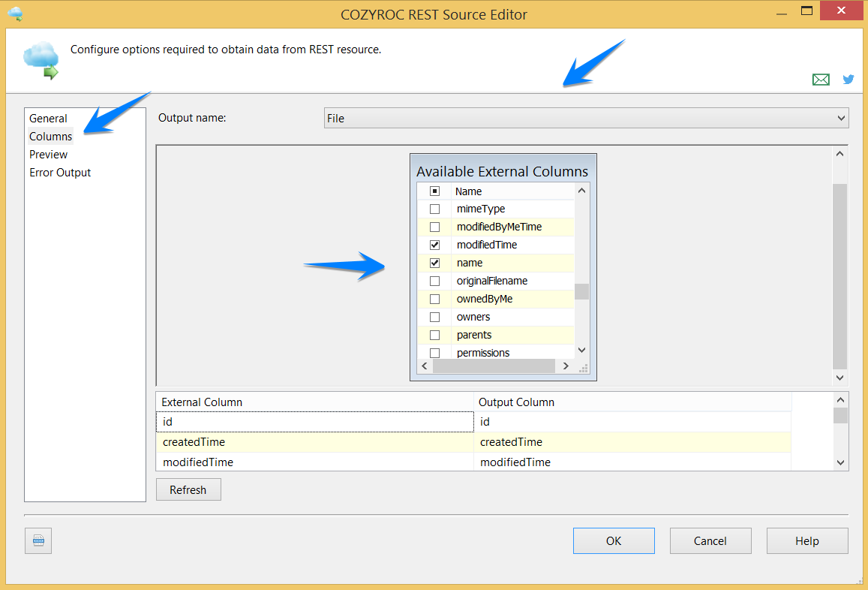Check the modifiedByMeTime column checkbox
868x590 pixels.
click(434, 227)
